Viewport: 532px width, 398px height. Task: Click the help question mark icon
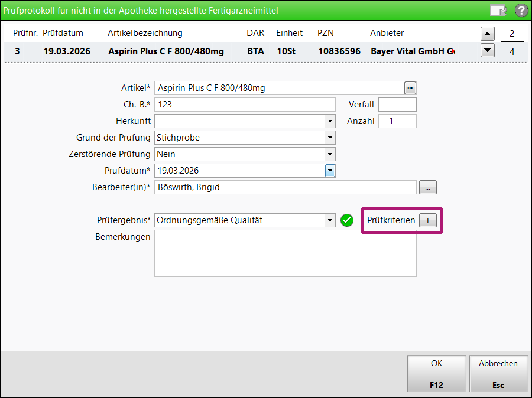pyautogui.click(x=521, y=10)
